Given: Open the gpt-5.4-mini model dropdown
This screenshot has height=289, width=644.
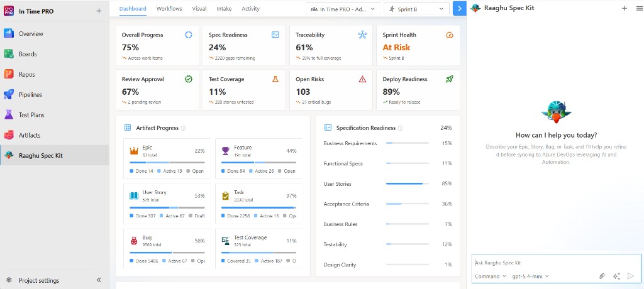Looking at the screenshot, I should [x=530, y=276].
